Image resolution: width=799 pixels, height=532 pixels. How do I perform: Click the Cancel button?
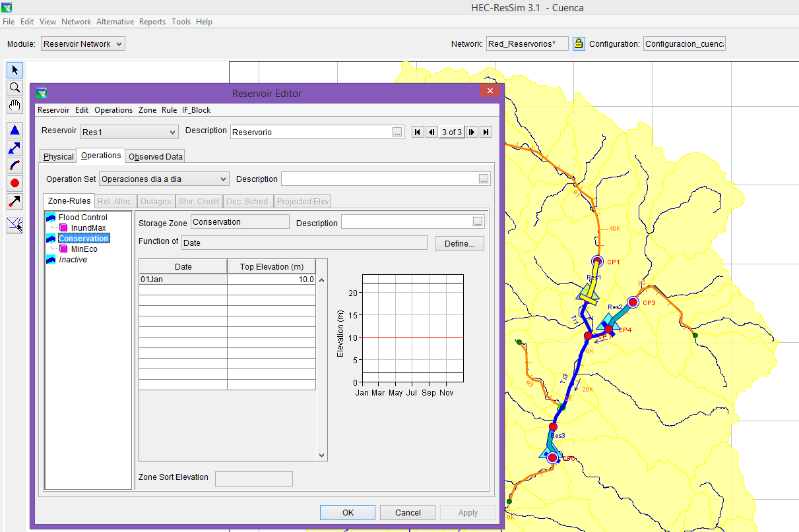[x=408, y=512]
